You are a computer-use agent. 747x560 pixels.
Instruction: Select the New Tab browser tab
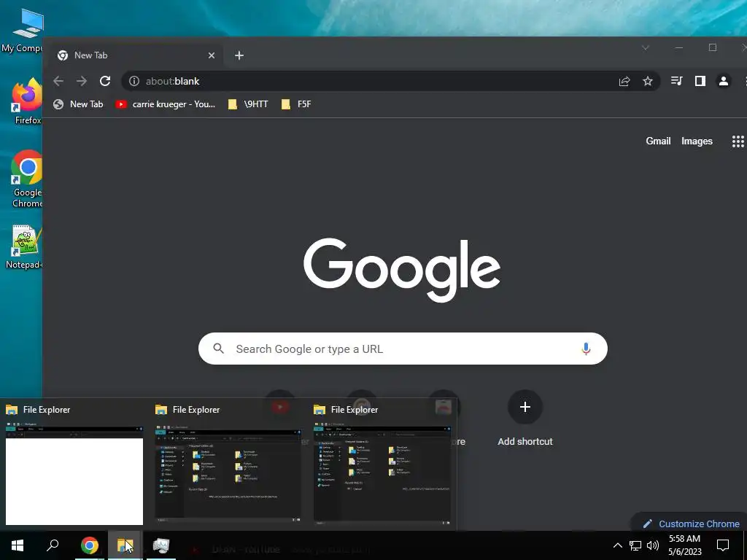tap(136, 55)
